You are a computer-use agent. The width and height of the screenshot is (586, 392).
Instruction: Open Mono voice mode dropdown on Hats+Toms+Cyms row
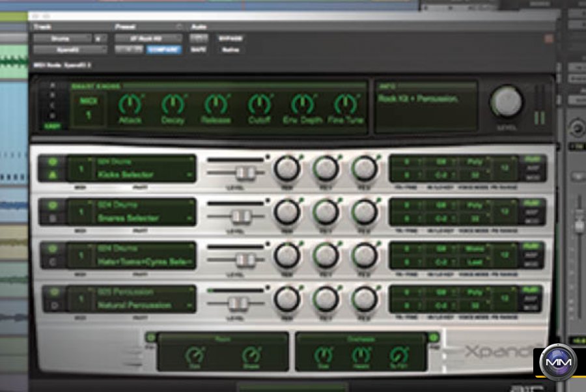(476, 249)
